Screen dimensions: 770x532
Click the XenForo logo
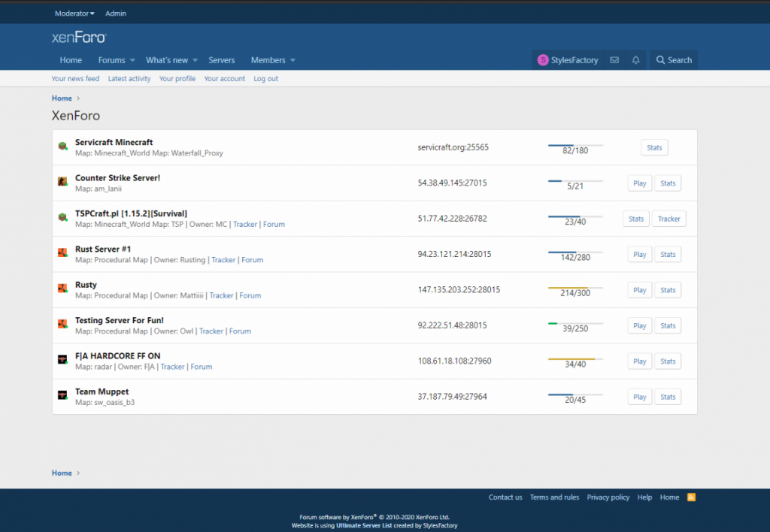pyautogui.click(x=79, y=38)
